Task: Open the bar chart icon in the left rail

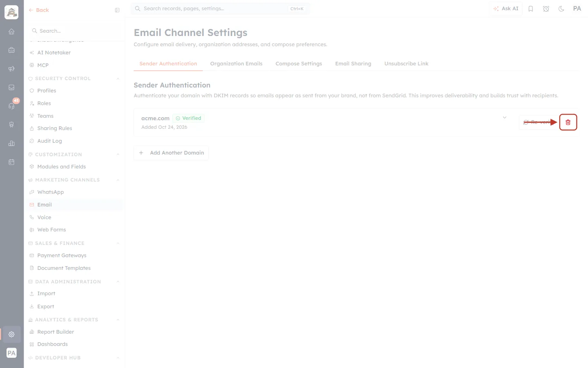Action: pyautogui.click(x=11, y=144)
